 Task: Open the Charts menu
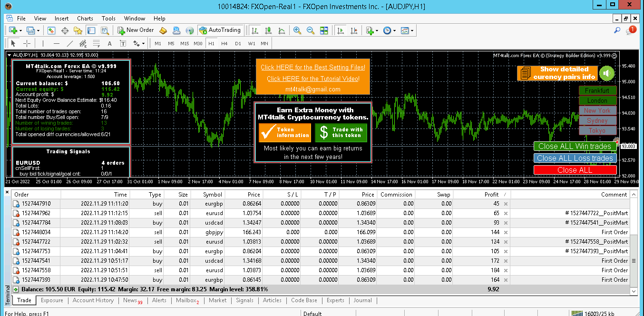[x=85, y=19]
